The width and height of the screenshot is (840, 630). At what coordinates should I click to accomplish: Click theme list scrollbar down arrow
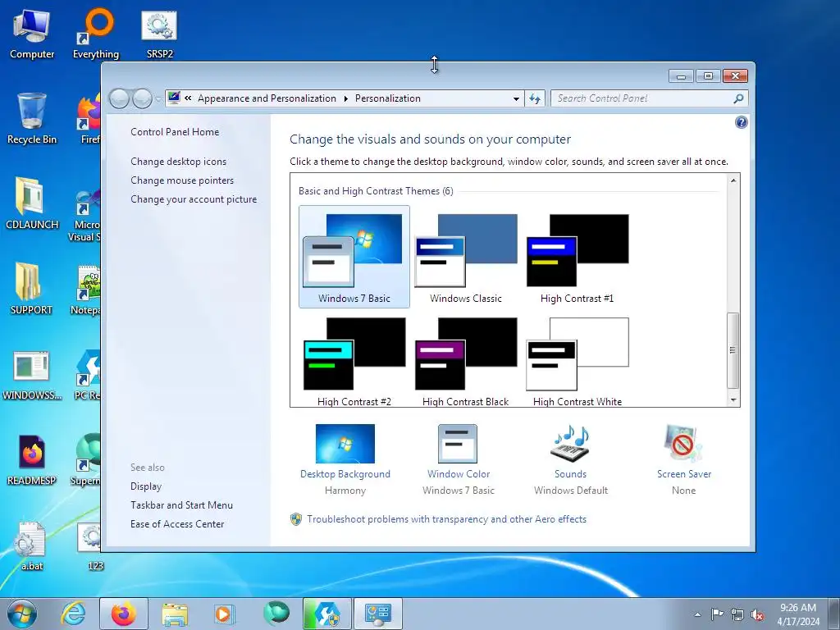pyautogui.click(x=733, y=400)
